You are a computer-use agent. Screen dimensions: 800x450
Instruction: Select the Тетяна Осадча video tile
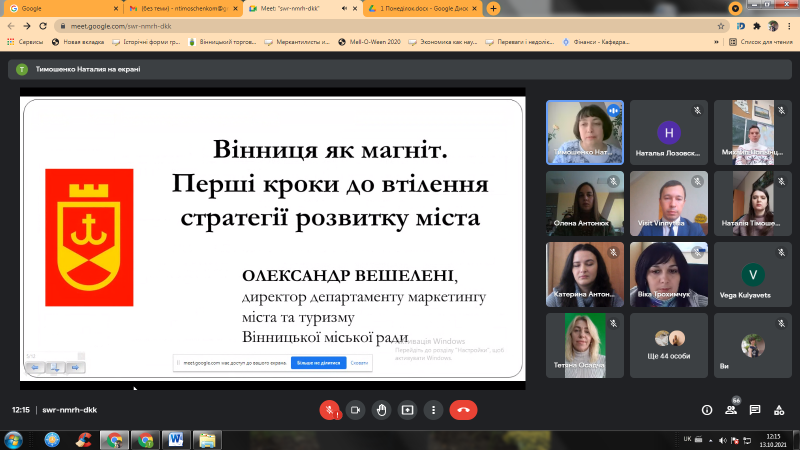(x=585, y=345)
